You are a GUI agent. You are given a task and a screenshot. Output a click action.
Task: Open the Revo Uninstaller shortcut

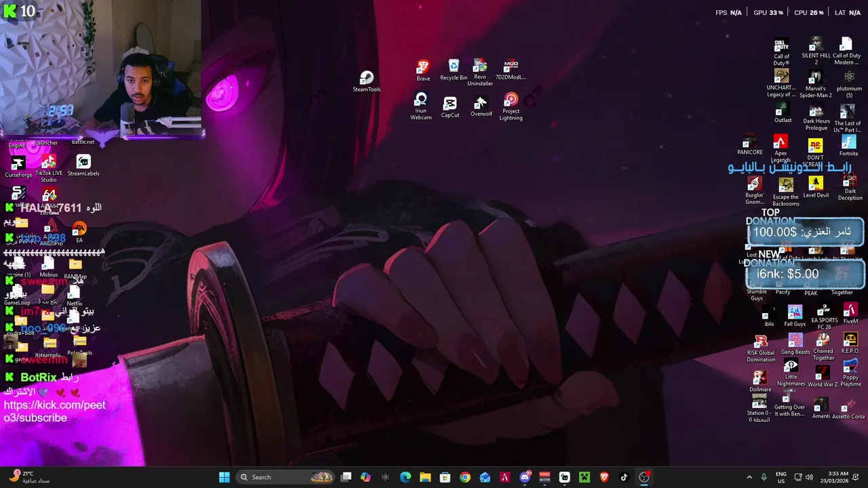[480, 73]
